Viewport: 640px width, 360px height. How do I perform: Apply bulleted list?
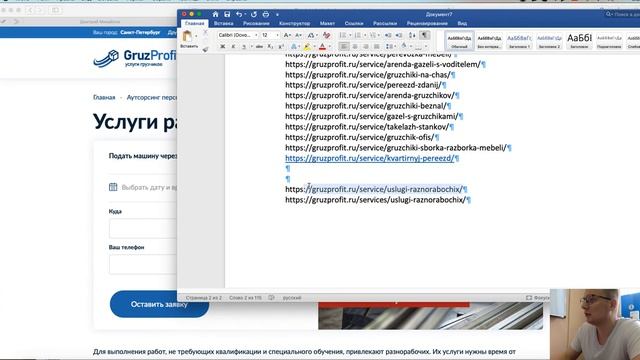(343, 36)
